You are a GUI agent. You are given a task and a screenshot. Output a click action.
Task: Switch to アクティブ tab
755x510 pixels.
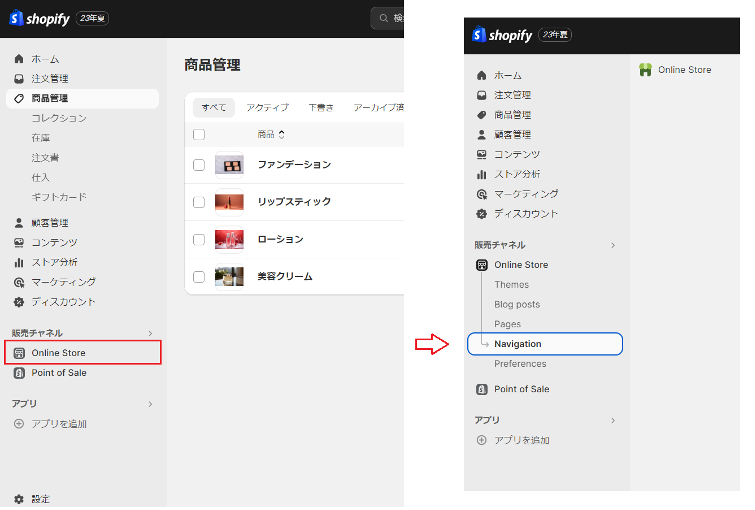point(268,107)
